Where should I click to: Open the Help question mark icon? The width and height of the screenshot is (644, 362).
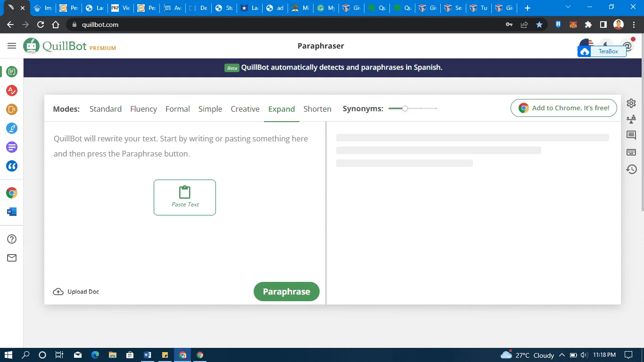[x=12, y=239]
